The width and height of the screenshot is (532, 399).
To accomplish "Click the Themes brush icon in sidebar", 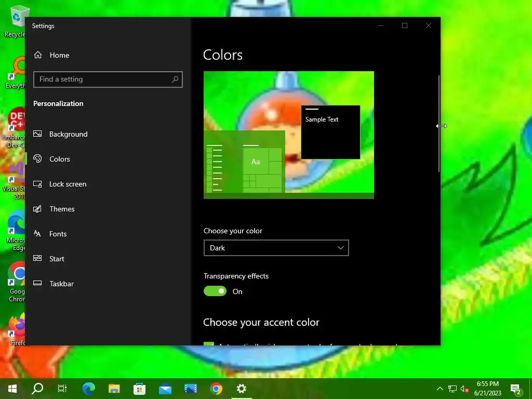I will (x=37, y=209).
